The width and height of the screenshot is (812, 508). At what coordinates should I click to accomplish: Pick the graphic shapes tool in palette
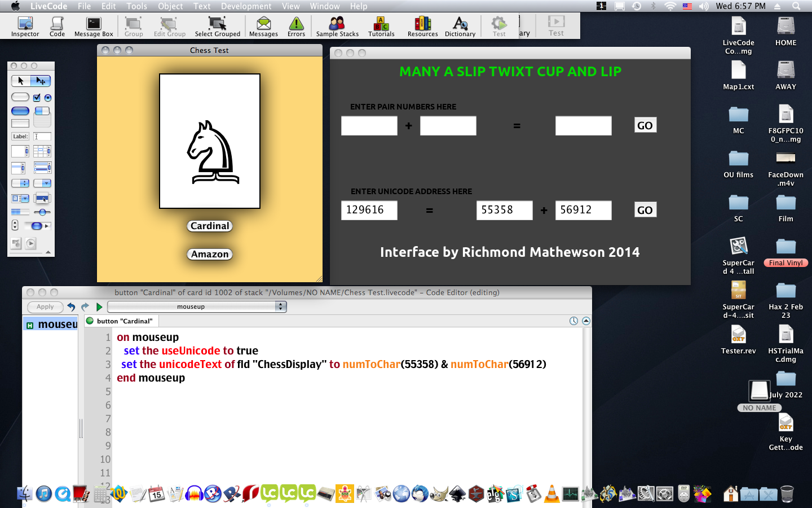[x=16, y=243]
